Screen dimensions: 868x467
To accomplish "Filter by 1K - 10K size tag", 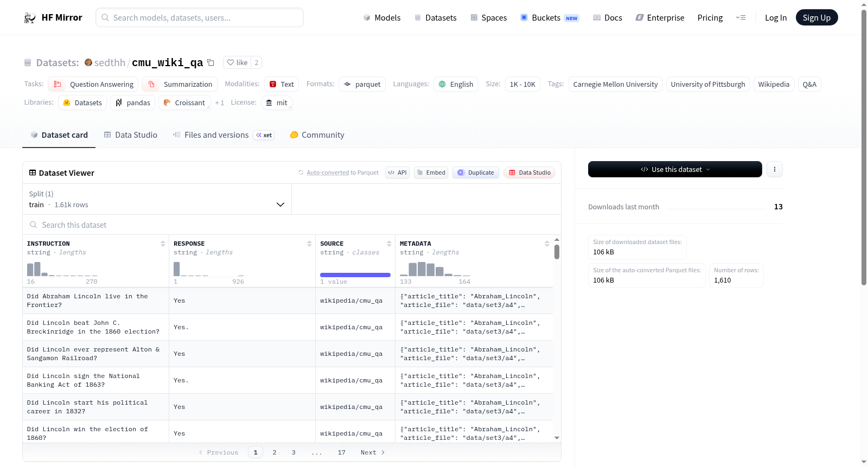I will point(522,84).
